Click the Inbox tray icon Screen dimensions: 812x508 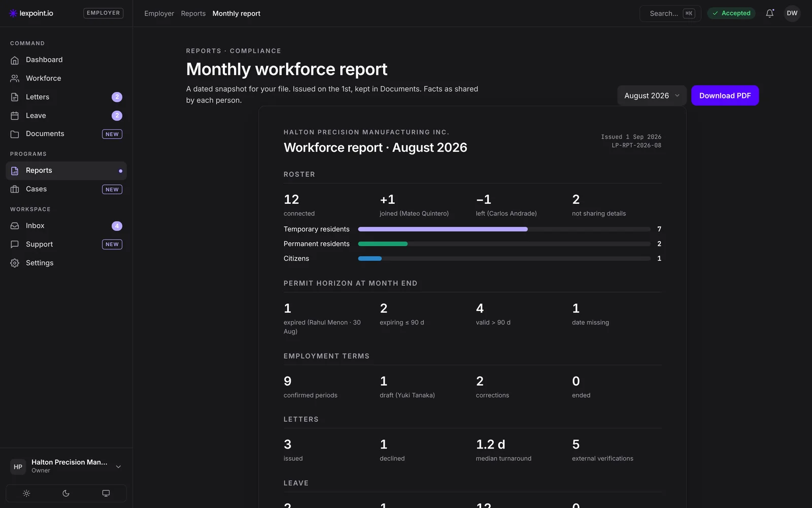coord(15,226)
